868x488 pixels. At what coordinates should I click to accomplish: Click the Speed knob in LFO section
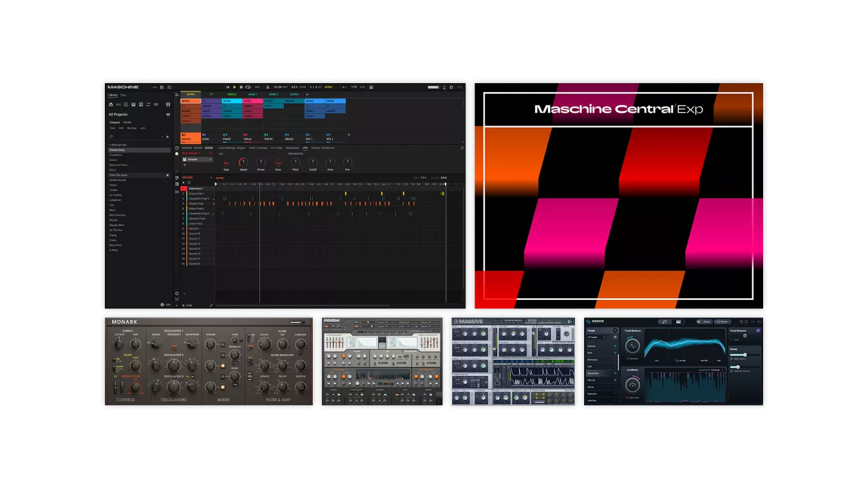(x=244, y=163)
